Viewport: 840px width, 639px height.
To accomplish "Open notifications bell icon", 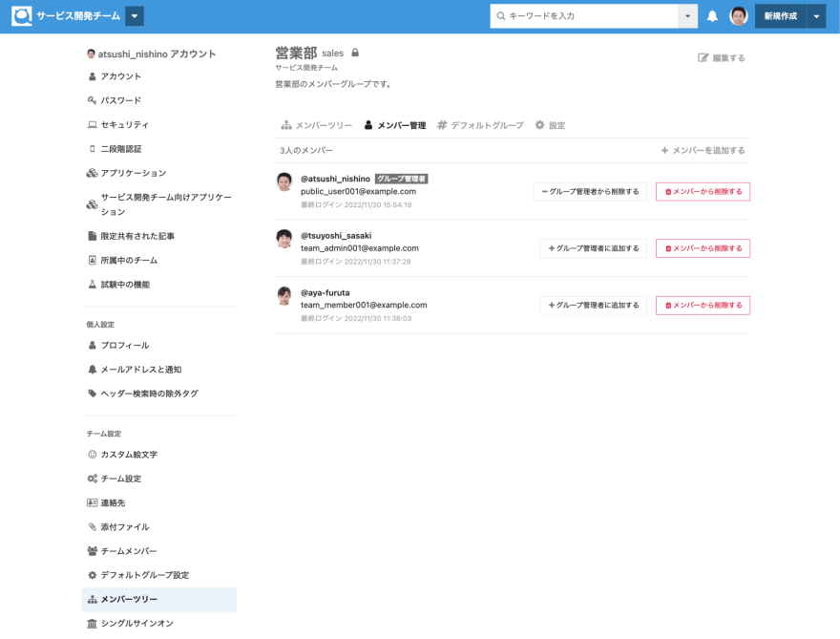I will [x=712, y=16].
